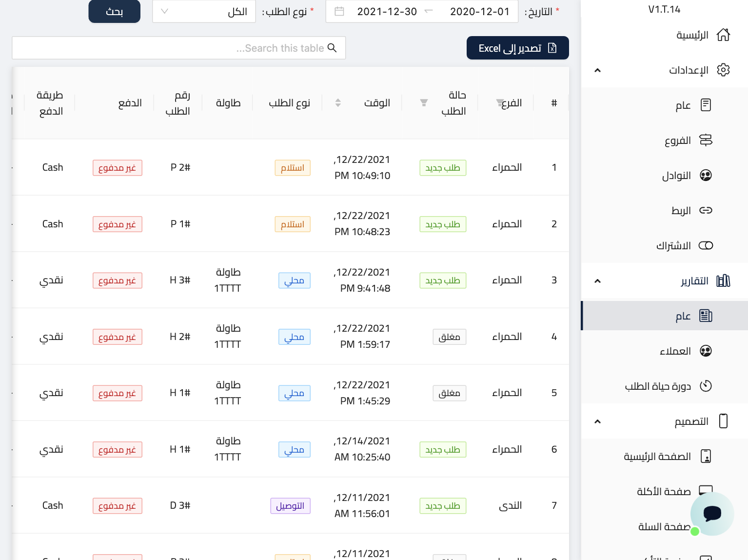The height and width of the screenshot is (560, 748).
Task: Collapse the settings (الإعدادات) section
Action: (597, 70)
